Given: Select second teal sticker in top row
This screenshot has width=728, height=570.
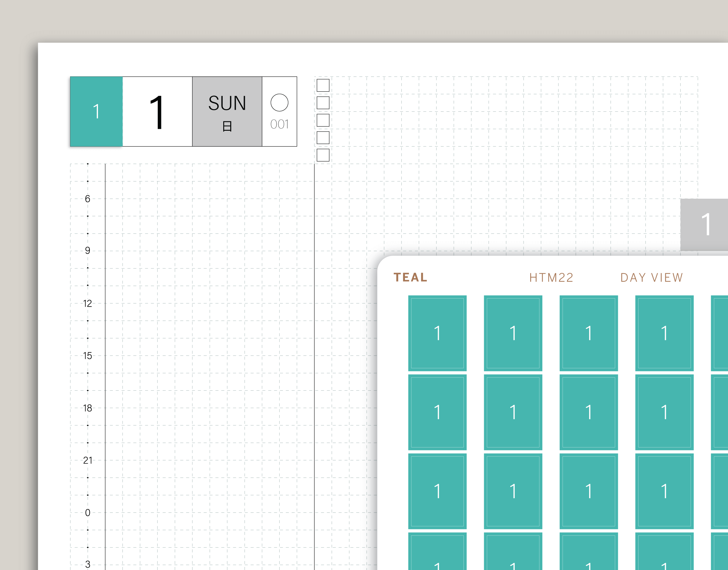Looking at the screenshot, I should [x=513, y=333].
